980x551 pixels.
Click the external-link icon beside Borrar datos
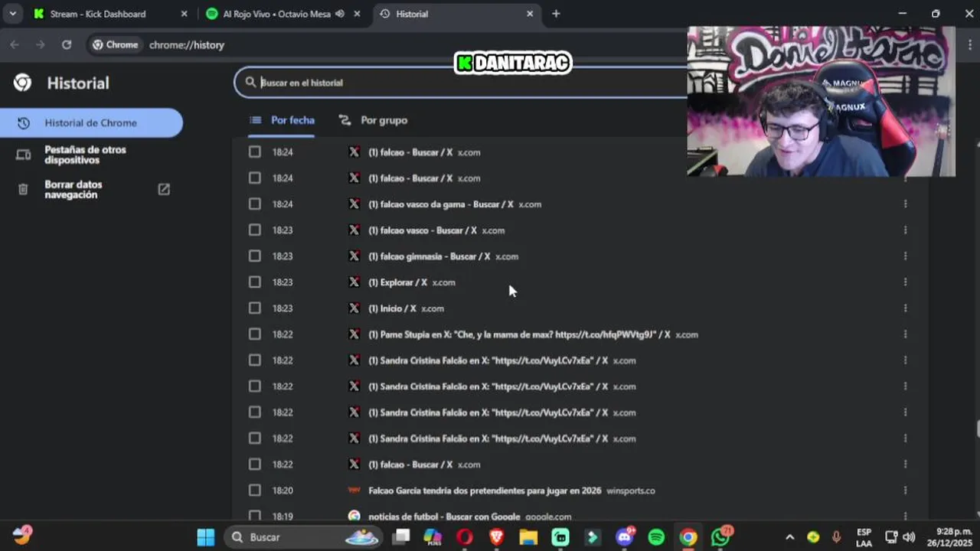coord(164,189)
